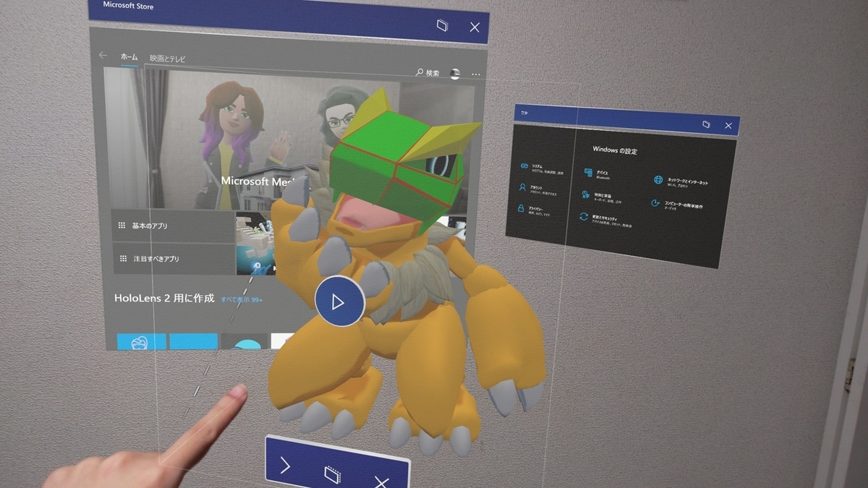Go back with the Store back arrow
Image resolution: width=868 pixels, height=488 pixels.
click(x=103, y=55)
